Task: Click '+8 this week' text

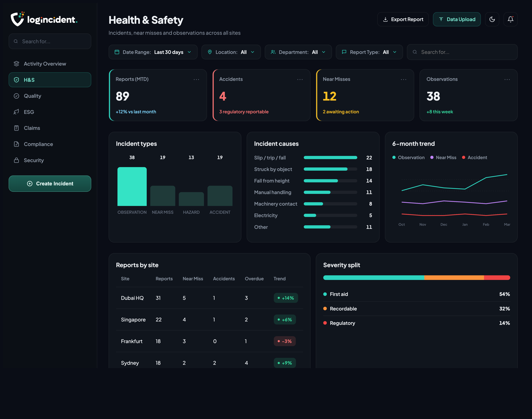Action: pos(440,111)
